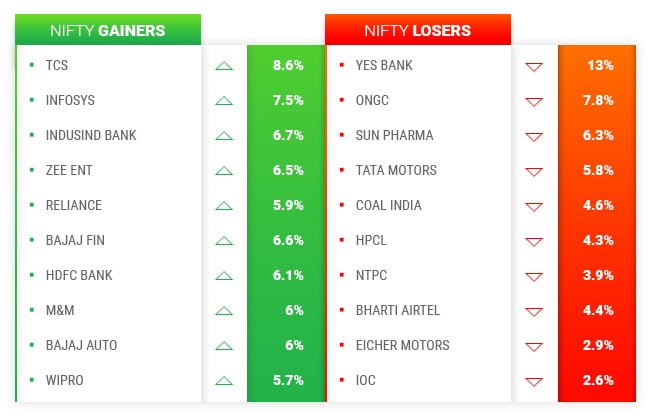The image size is (650, 418).
Task: Open the BAJAJ AUTO stock entry
Action: [x=81, y=346]
